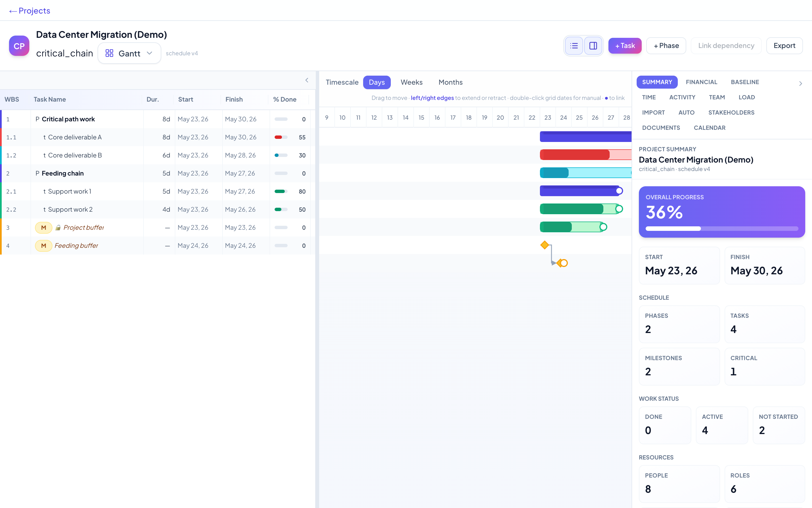Viewport: 812px width, 508px height.
Task: Click the Project buffer milestone diamond
Action: coord(545,245)
